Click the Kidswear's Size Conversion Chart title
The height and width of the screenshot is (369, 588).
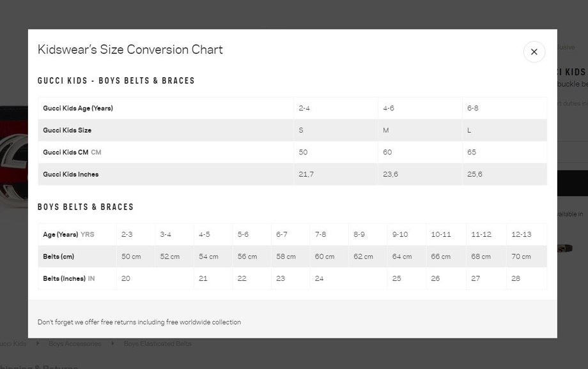coord(130,49)
